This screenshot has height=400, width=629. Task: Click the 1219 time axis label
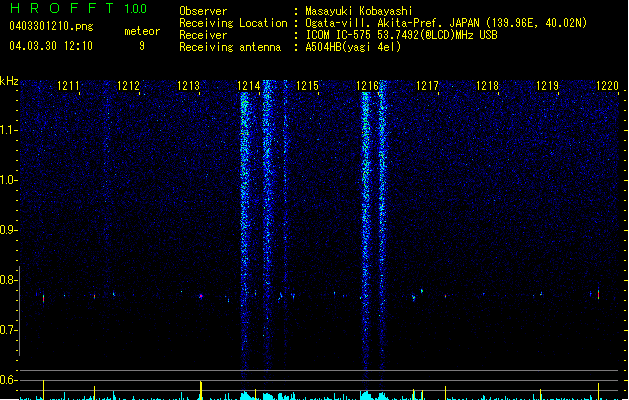(547, 86)
